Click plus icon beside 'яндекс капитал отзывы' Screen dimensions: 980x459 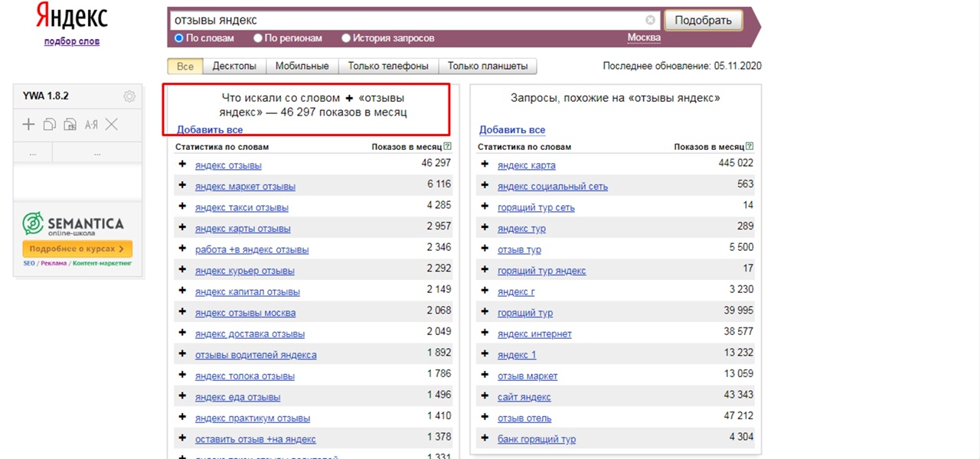[182, 291]
